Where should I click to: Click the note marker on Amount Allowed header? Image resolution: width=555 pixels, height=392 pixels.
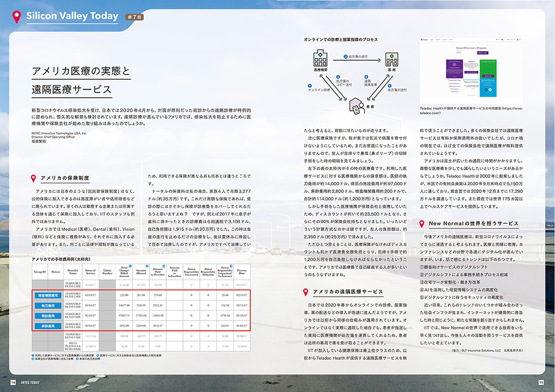147,266
